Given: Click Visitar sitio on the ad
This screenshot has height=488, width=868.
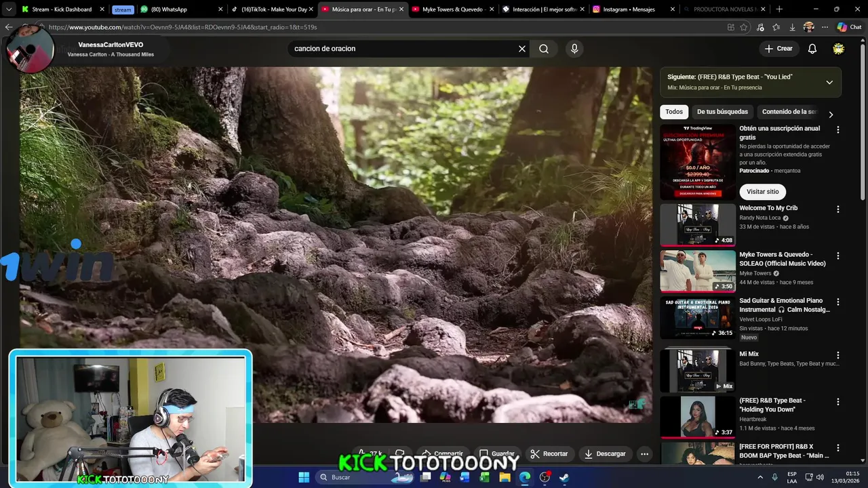Looking at the screenshot, I should click(x=762, y=192).
